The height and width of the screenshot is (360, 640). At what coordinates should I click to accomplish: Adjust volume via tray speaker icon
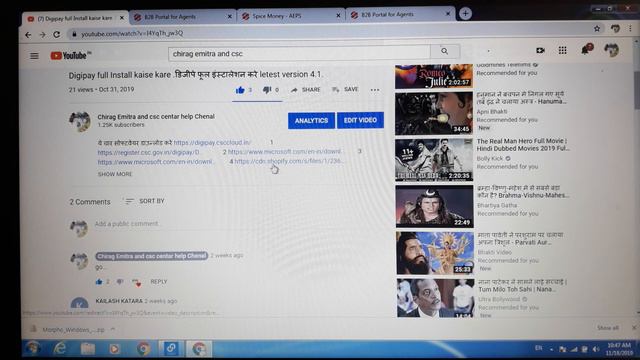click(x=595, y=349)
